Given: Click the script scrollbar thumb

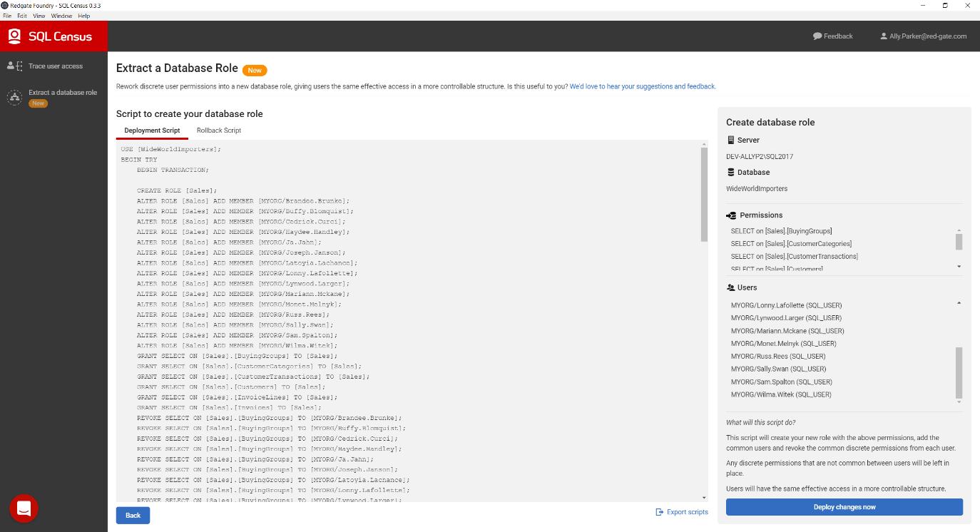Looking at the screenshot, I should (704, 195).
